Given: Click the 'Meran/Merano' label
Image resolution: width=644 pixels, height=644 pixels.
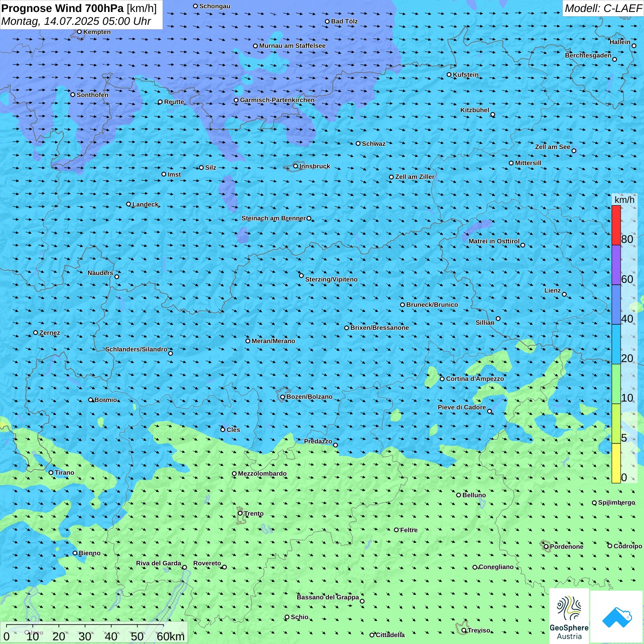Looking at the screenshot, I should (273, 341).
